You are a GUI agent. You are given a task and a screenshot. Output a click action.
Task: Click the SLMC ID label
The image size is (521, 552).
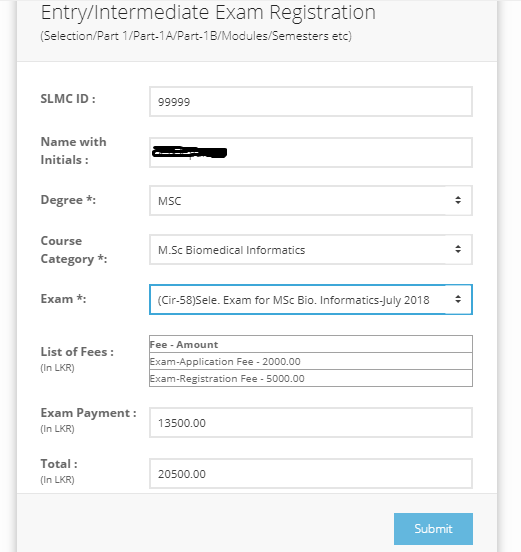[x=68, y=99]
